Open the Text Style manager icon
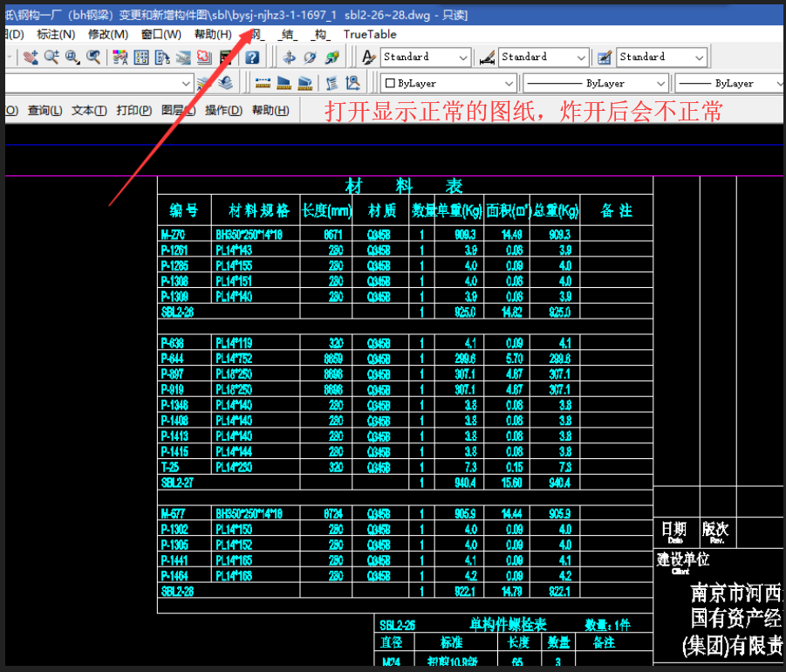 [x=369, y=58]
